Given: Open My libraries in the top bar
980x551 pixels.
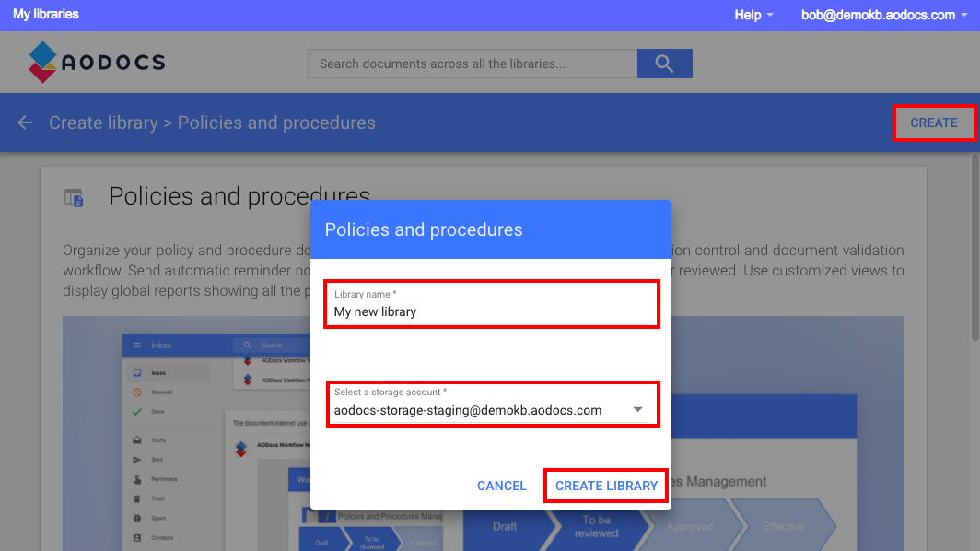Looking at the screenshot, I should [46, 15].
